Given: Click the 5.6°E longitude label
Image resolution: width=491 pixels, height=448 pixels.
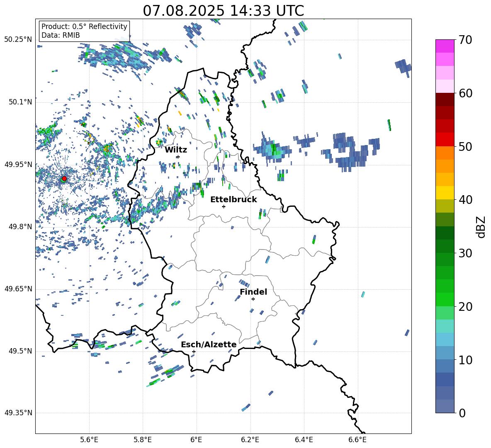Looking at the screenshot, I should point(89,440).
